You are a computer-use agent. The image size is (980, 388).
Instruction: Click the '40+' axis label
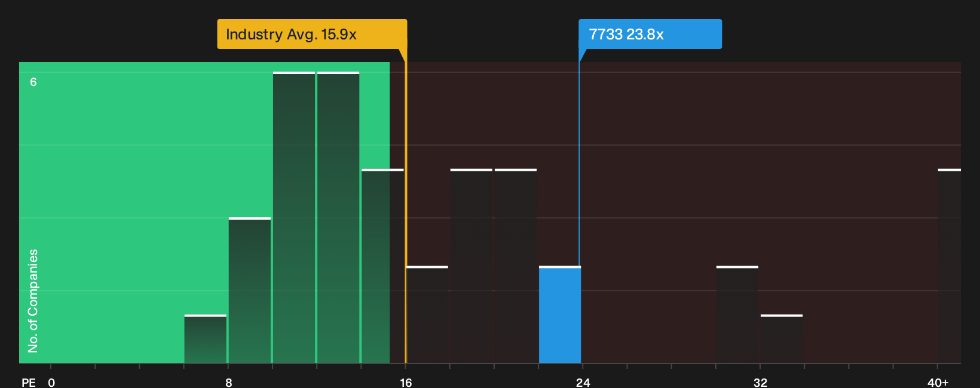coord(938,383)
